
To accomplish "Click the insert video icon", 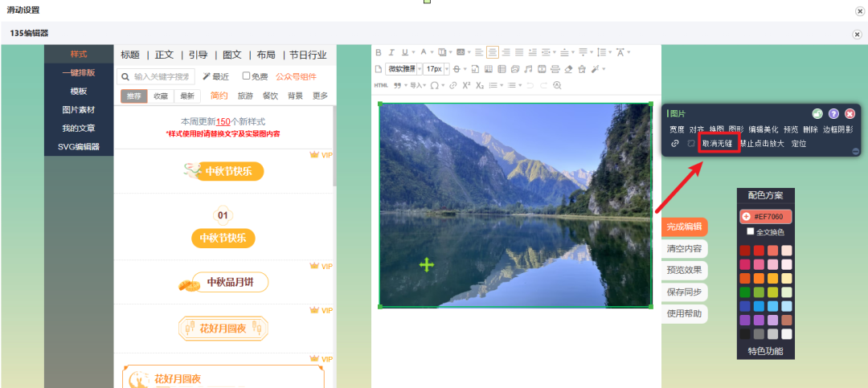I will point(542,69).
